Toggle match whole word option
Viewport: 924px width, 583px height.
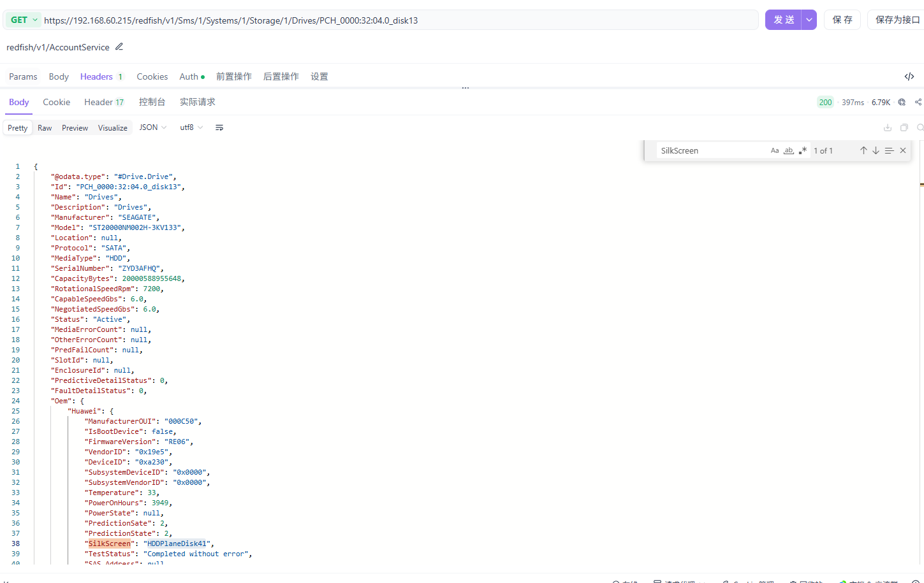tap(789, 150)
